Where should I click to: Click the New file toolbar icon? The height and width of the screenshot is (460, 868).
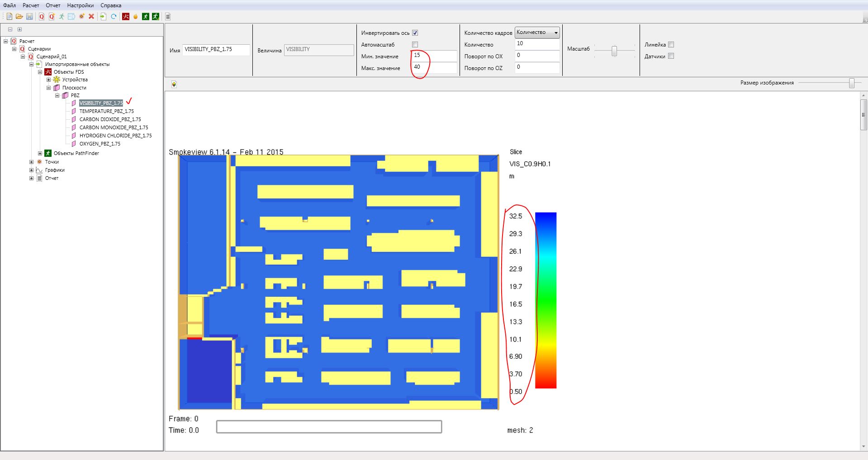(x=9, y=17)
